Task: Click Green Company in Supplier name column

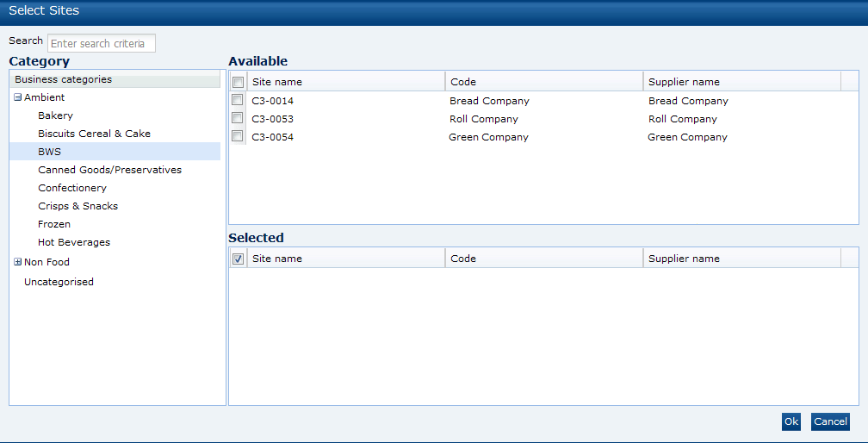Action: tap(687, 137)
